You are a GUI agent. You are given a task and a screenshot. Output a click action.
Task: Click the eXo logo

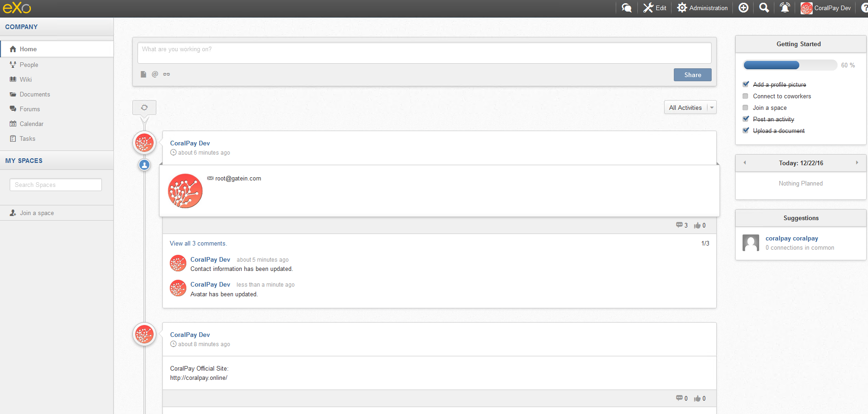[17, 8]
